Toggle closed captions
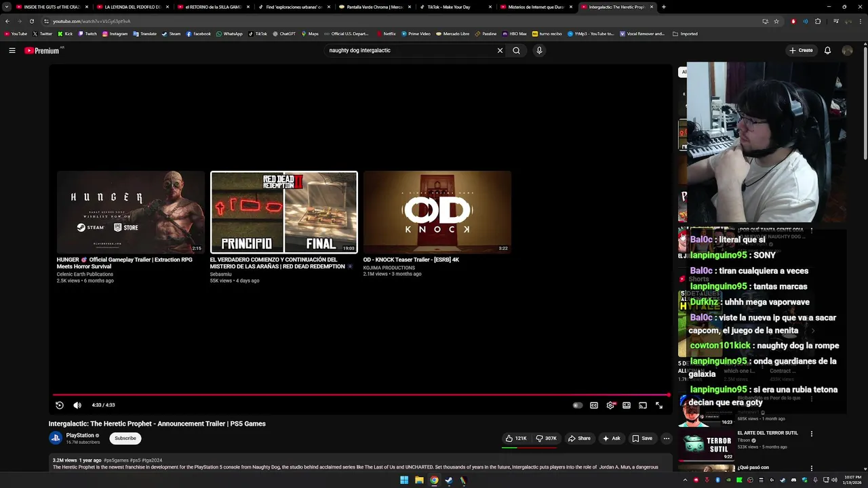The width and height of the screenshot is (868, 488). tap(594, 405)
